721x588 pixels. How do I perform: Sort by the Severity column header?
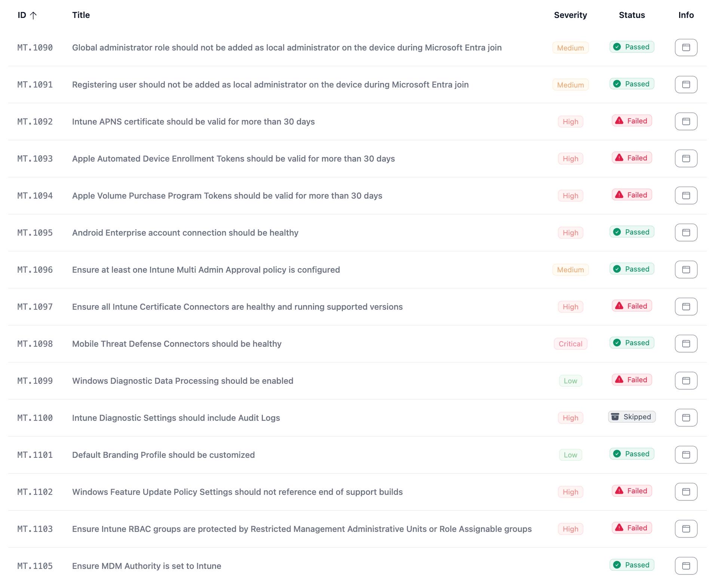coord(570,15)
